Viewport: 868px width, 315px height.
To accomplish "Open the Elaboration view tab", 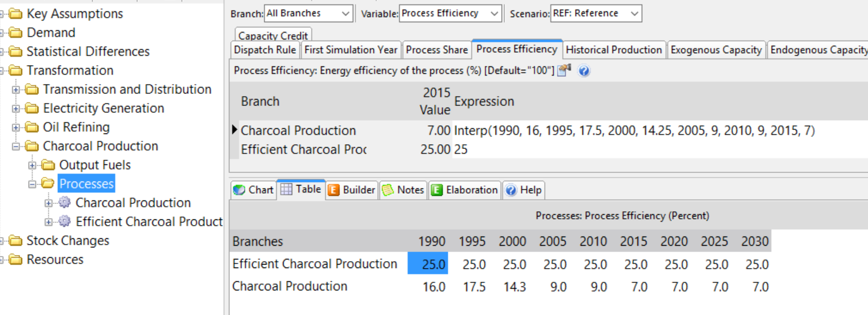I will [x=464, y=190].
